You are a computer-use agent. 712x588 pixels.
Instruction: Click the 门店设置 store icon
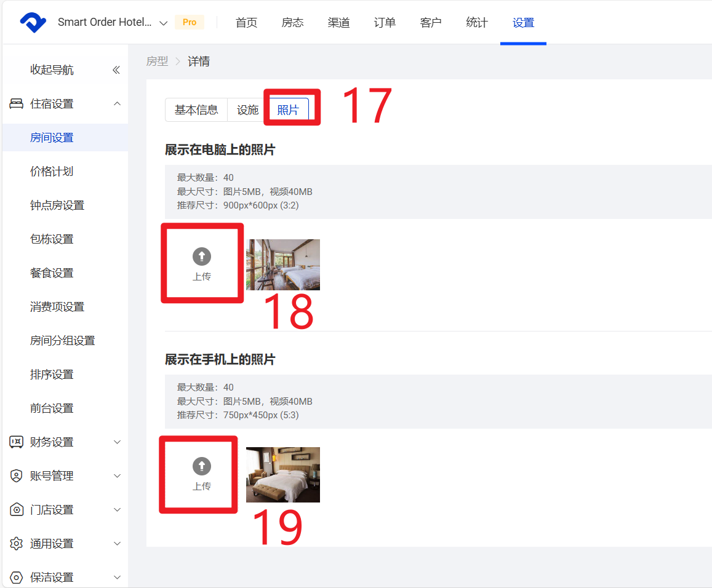(x=17, y=510)
